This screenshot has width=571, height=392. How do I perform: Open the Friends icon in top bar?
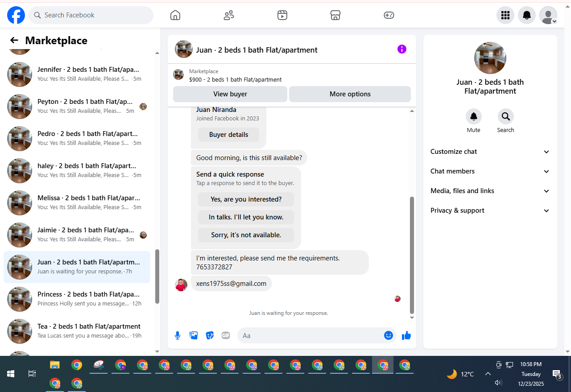coord(229,15)
